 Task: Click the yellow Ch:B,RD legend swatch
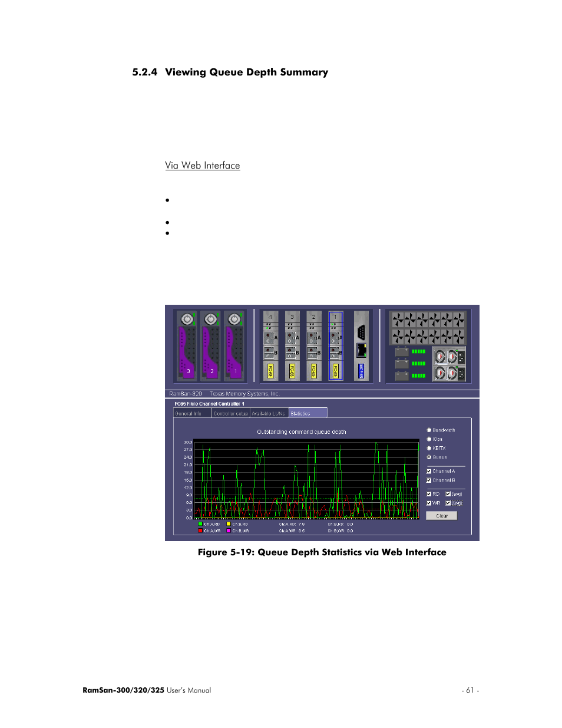point(229,523)
